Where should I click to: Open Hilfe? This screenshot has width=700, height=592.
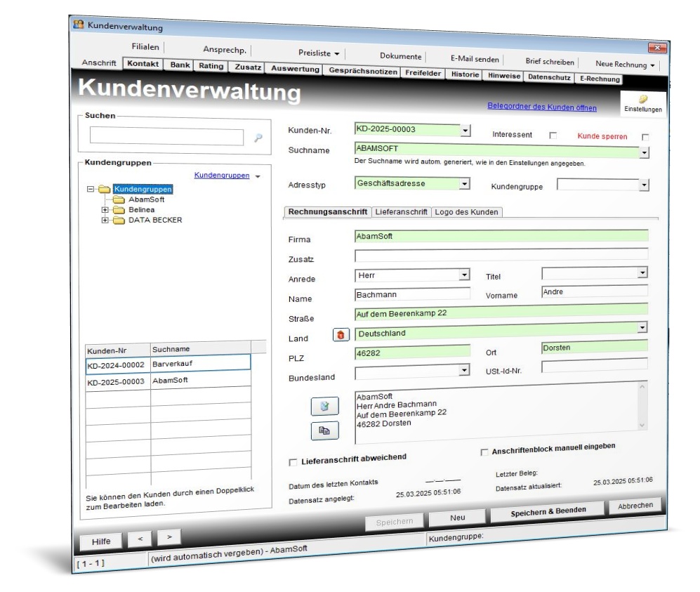tap(101, 541)
